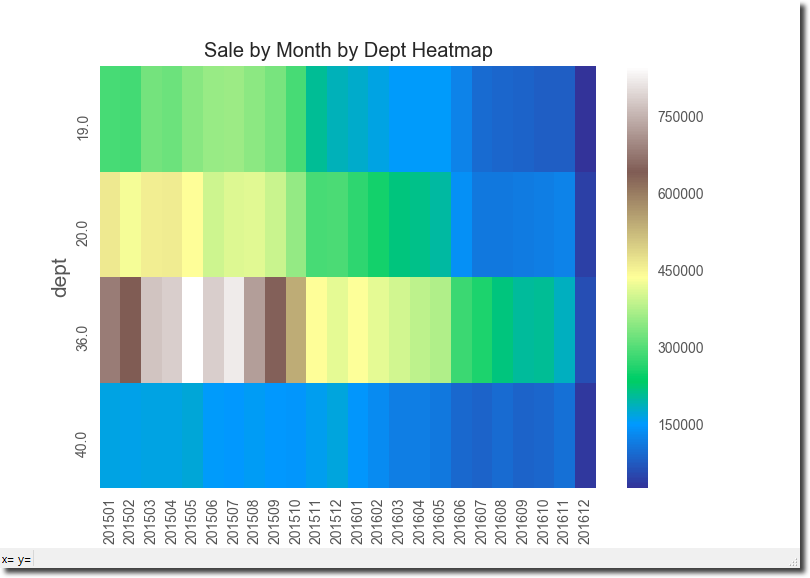
Task: Click the tan dept 36.0 cell for 201510
Action: click(295, 330)
